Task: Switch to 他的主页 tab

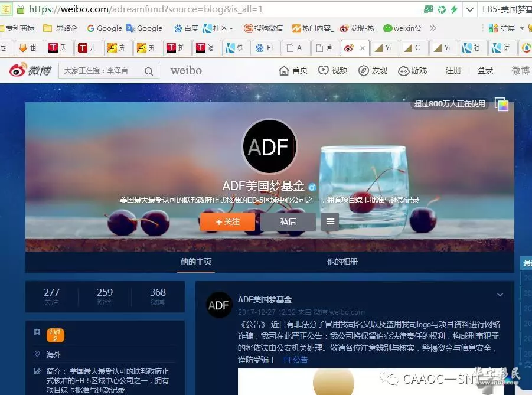Action: pyautogui.click(x=196, y=262)
